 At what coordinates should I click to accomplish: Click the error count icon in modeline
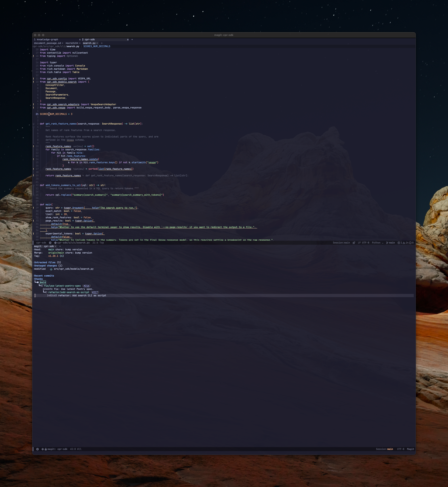tap(399, 243)
